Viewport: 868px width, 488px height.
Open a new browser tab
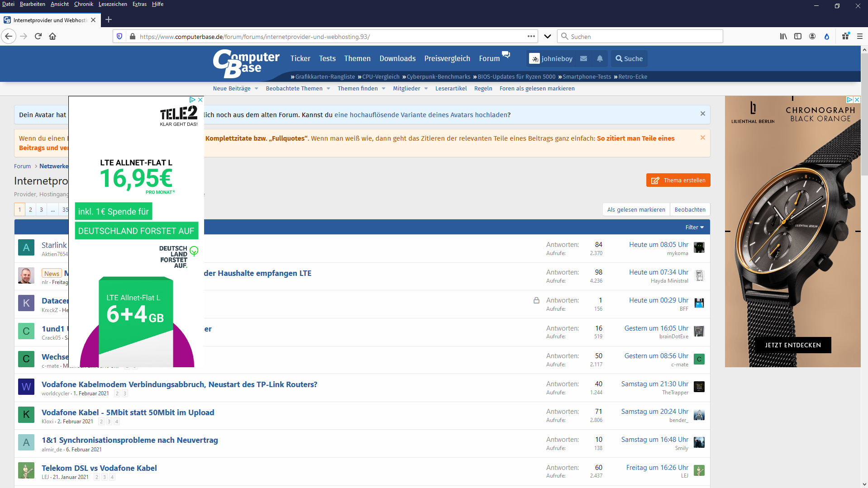click(109, 19)
